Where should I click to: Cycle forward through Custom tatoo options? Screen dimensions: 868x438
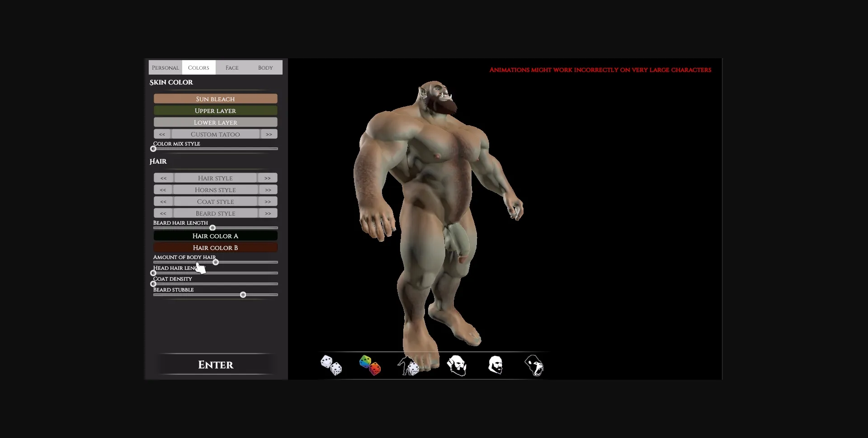tap(269, 134)
